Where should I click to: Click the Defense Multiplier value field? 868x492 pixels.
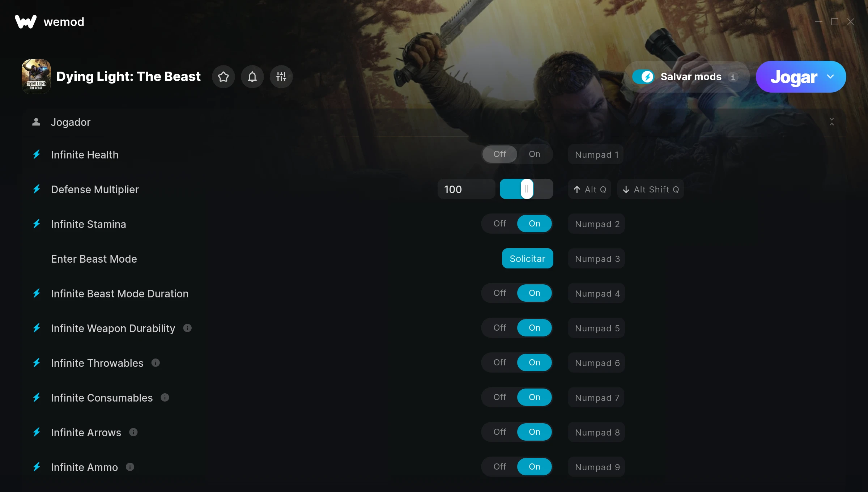point(466,189)
